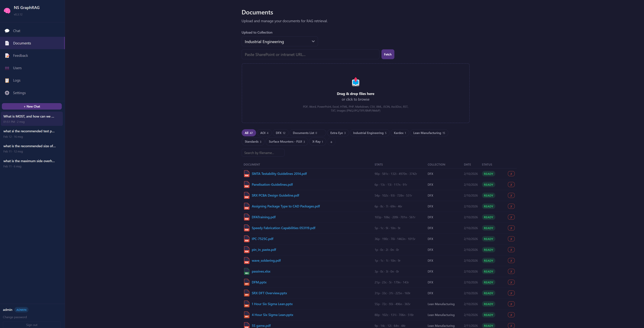
Task: Click the NS GraphRAG brain logo
Action: click(7, 11)
